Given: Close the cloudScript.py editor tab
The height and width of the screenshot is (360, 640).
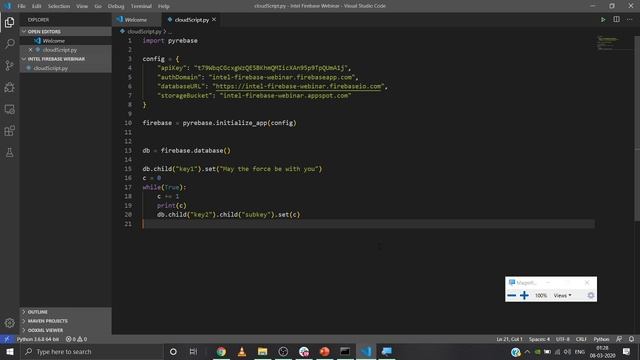Looking at the screenshot, I should click(x=214, y=20).
